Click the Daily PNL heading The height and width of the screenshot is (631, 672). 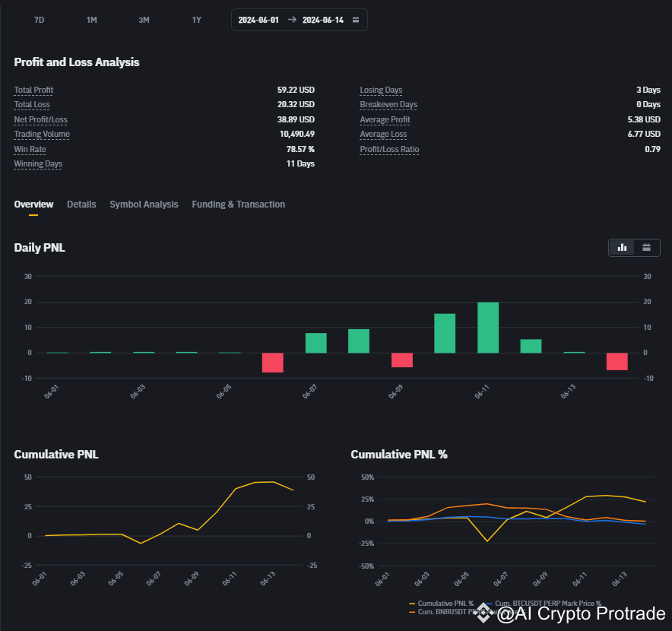tap(40, 247)
